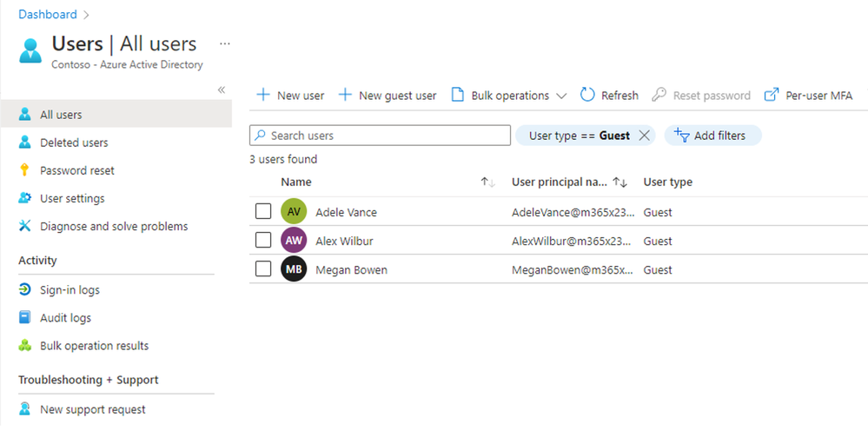Click the Password reset key icon

click(24, 169)
